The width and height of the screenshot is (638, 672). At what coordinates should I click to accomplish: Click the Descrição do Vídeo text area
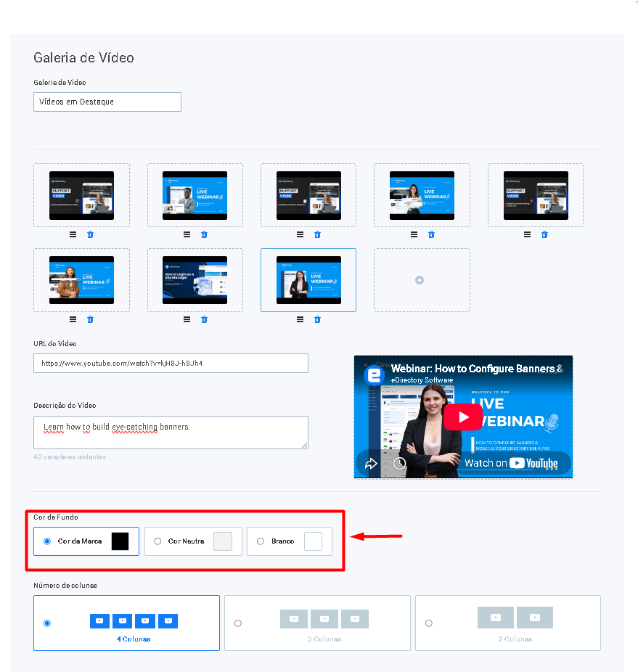[171, 433]
